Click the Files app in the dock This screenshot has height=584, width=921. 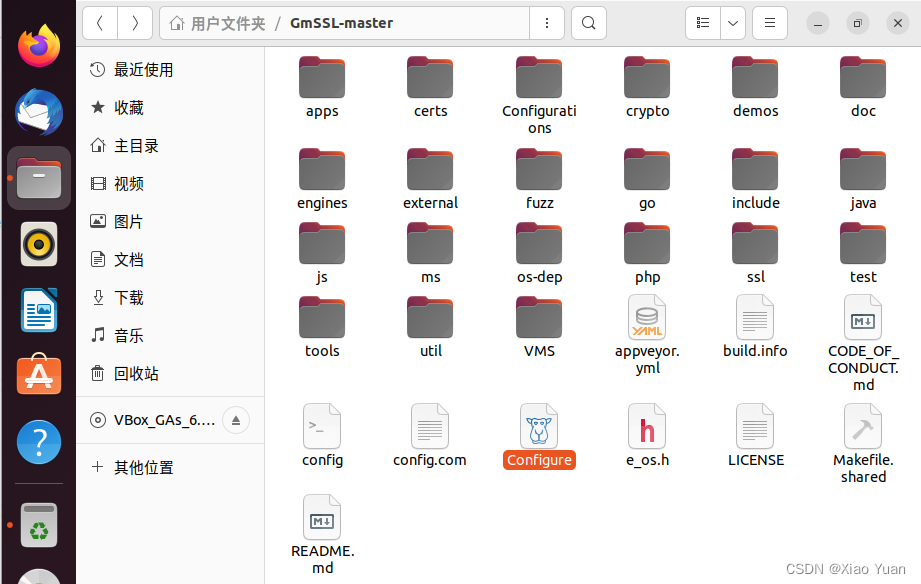pyautogui.click(x=39, y=178)
